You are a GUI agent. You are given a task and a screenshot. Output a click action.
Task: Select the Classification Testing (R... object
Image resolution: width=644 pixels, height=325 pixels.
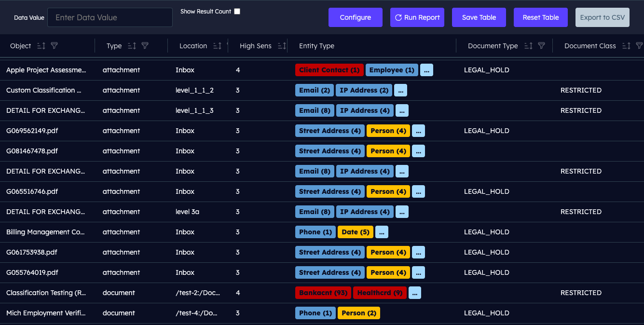pyautogui.click(x=46, y=293)
